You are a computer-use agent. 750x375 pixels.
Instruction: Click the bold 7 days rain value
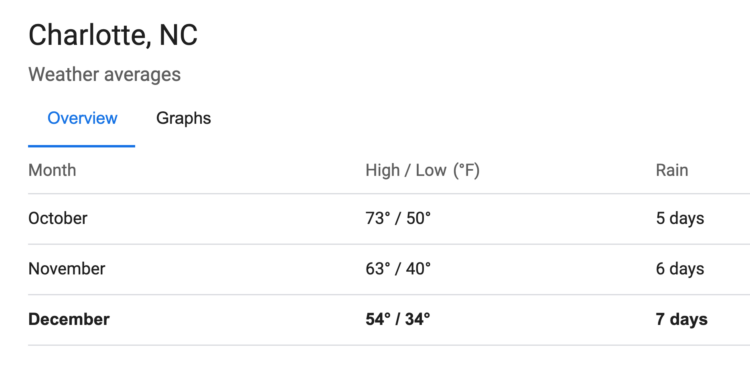coord(682,320)
